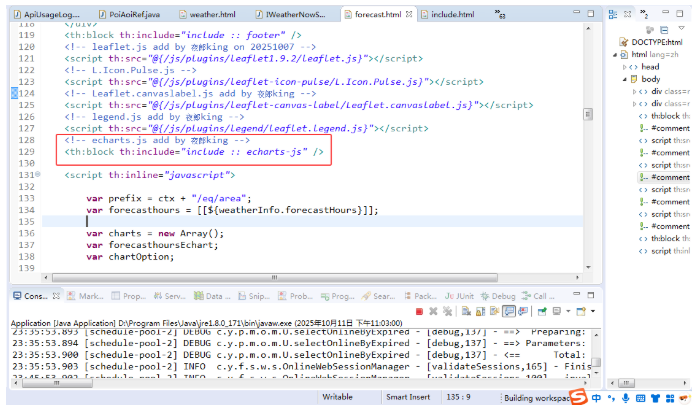Click the console horizontal scrollbar thumb
The image size is (698, 419).
pyautogui.click(x=57, y=383)
